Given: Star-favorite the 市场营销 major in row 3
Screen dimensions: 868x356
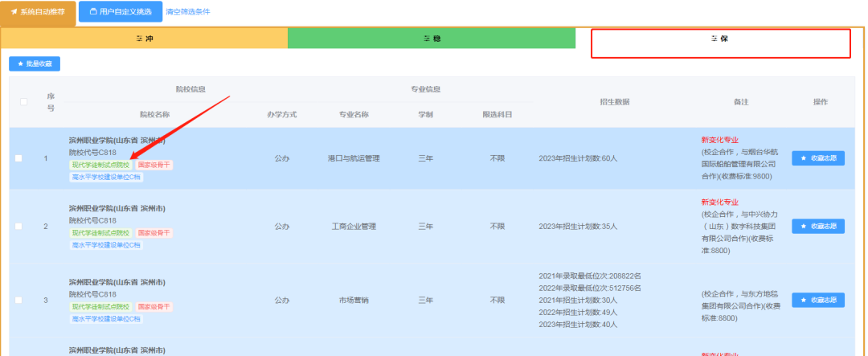Looking at the screenshot, I should [817, 300].
